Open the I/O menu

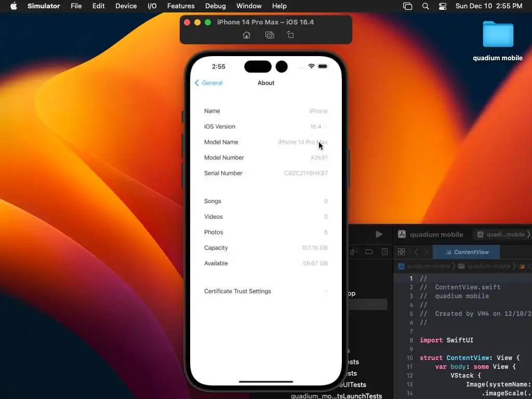coord(152,6)
